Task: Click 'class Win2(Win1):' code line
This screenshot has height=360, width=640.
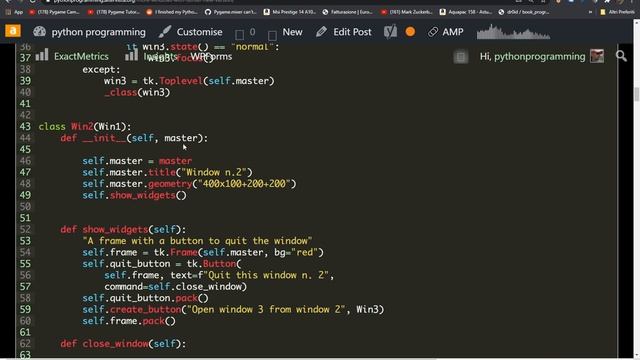Action: tap(85, 127)
